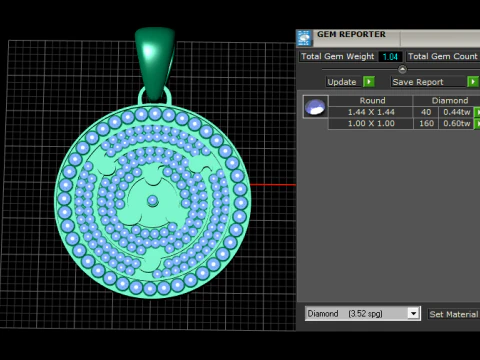Click the Update button

[x=342, y=82]
